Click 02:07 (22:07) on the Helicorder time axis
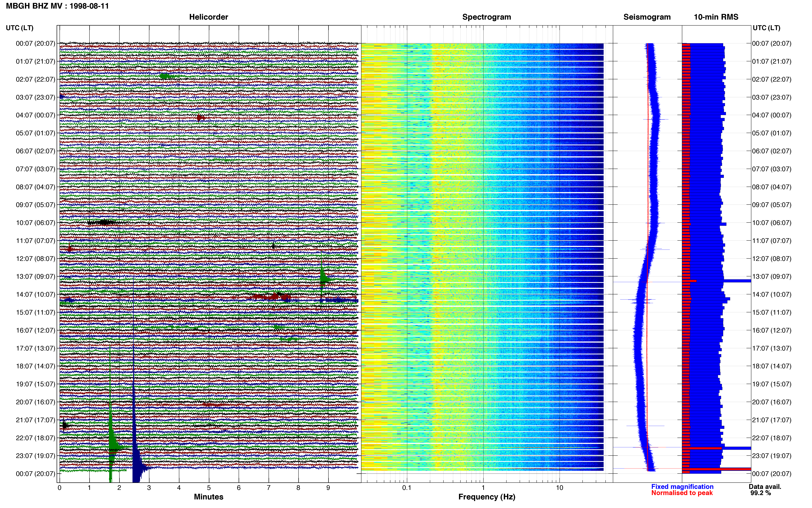 coord(36,79)
